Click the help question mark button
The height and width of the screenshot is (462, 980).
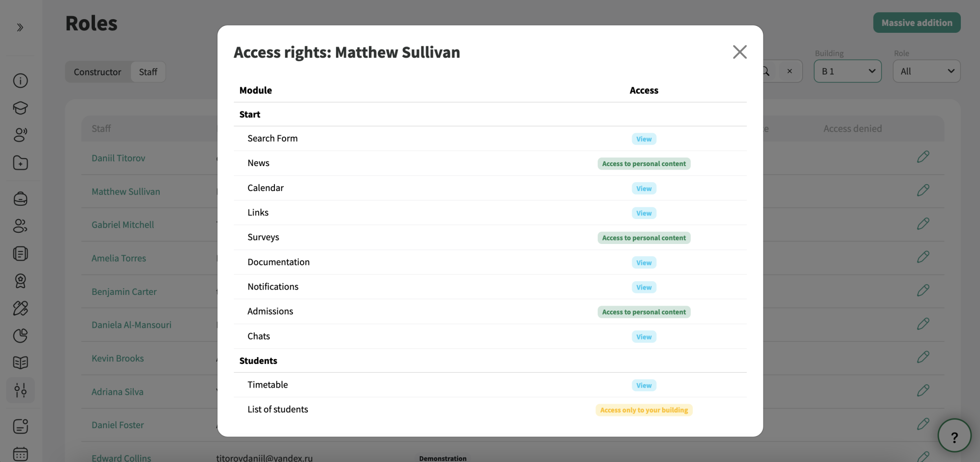pyautogui.click(x=954, y=436)
